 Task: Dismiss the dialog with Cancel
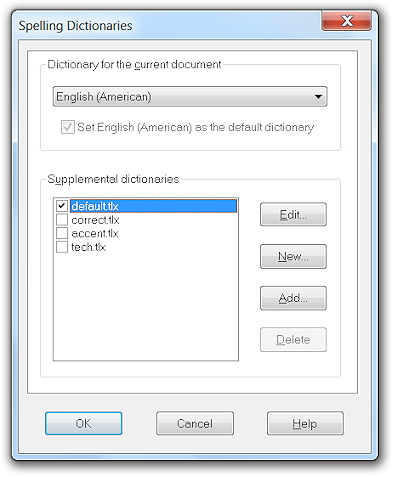click(x=195, y=423)
